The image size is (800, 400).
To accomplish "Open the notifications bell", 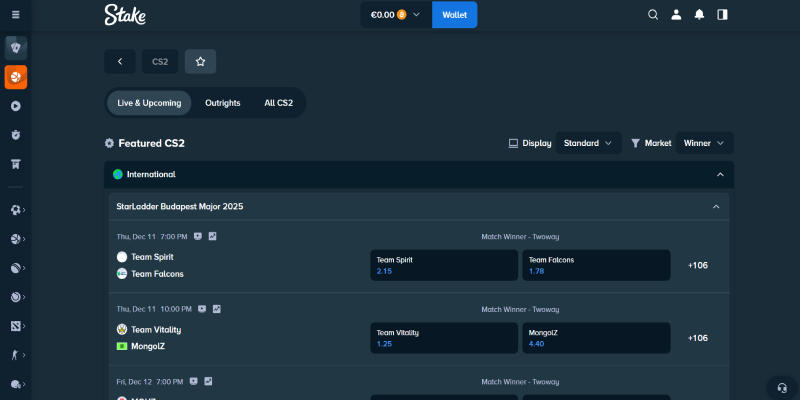I will [x=699, y=15].
